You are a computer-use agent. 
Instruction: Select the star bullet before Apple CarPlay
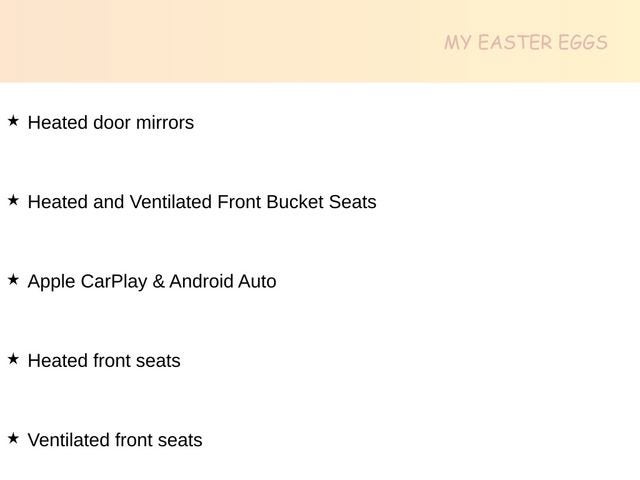pos(13,280)
